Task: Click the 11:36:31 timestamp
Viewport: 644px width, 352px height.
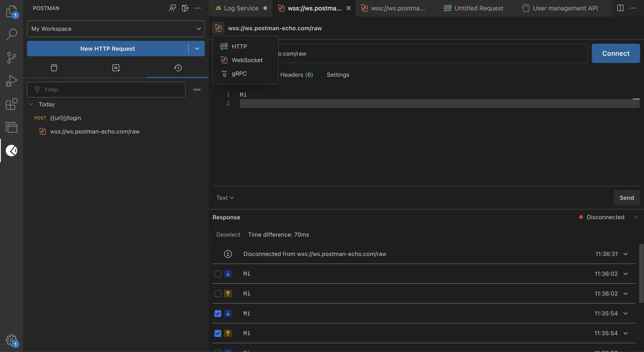Action: coord(606,254)
